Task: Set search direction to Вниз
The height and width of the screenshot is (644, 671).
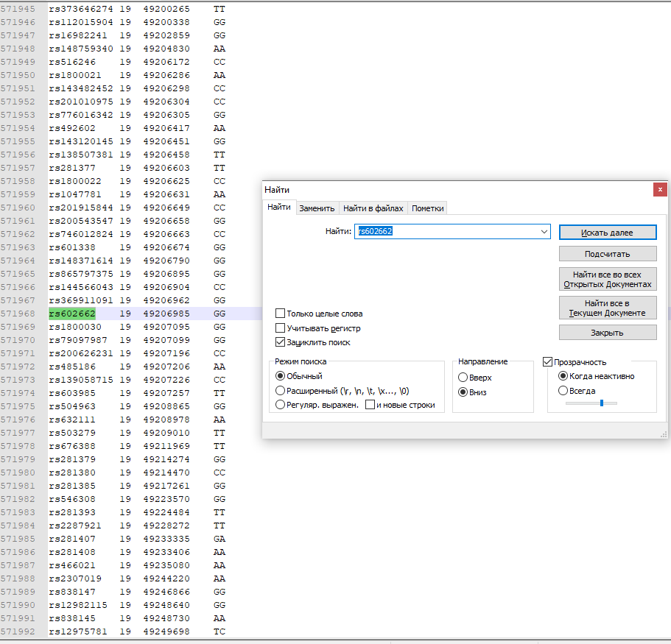Action: [463, 392]
